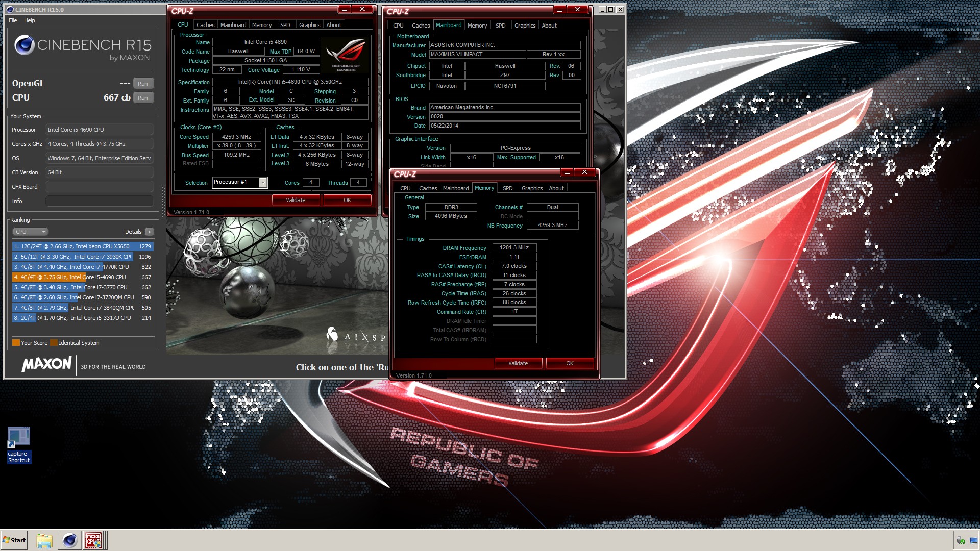Select Mainboard tab in CPU-Z CPU window
This screenshot has width=980, height=551.
point(233,25)
